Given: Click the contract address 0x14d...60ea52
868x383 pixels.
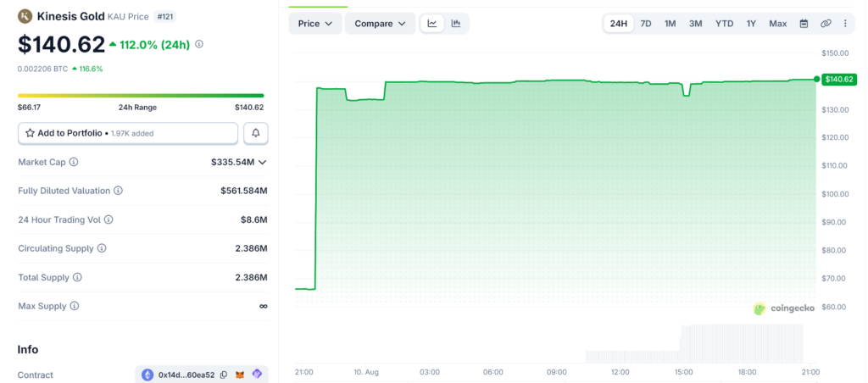Looking at the screenshot, I should [186, 375].
